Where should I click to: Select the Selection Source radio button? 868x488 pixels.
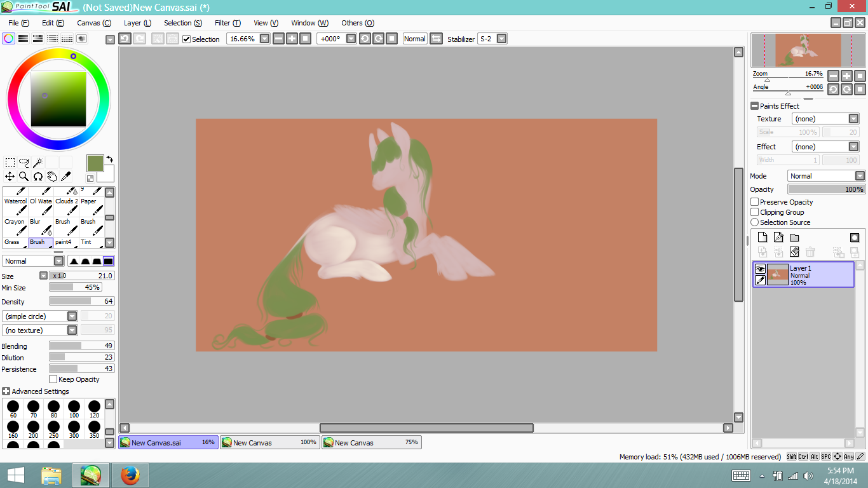click(x=755, y=222)
